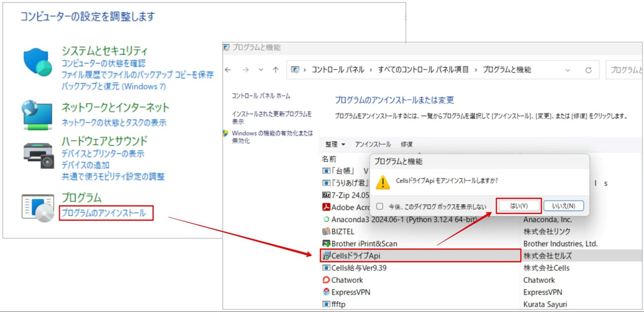
Task: Click コントロール パネル ホーム sidebar link
Action: (261, 96)
